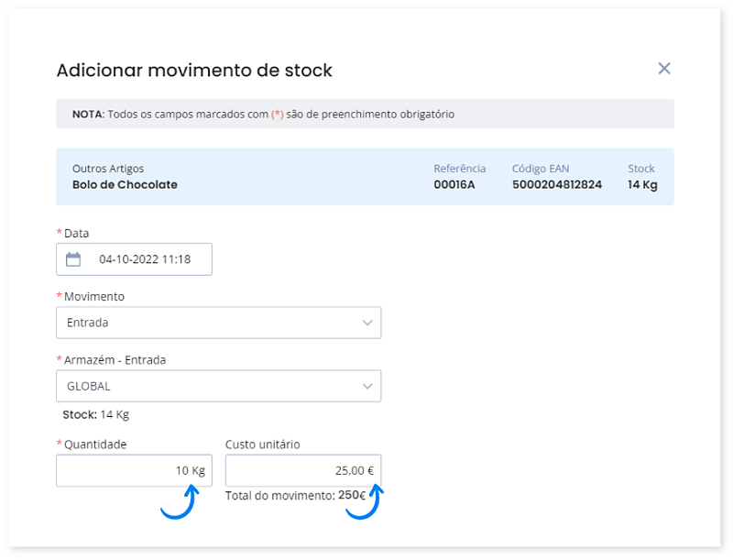Click the Stock value 14 Kg

[641, 184]
